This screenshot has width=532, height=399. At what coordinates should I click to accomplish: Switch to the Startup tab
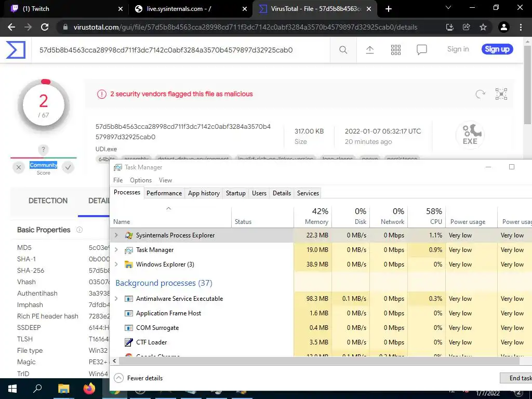tap(236, 193)
